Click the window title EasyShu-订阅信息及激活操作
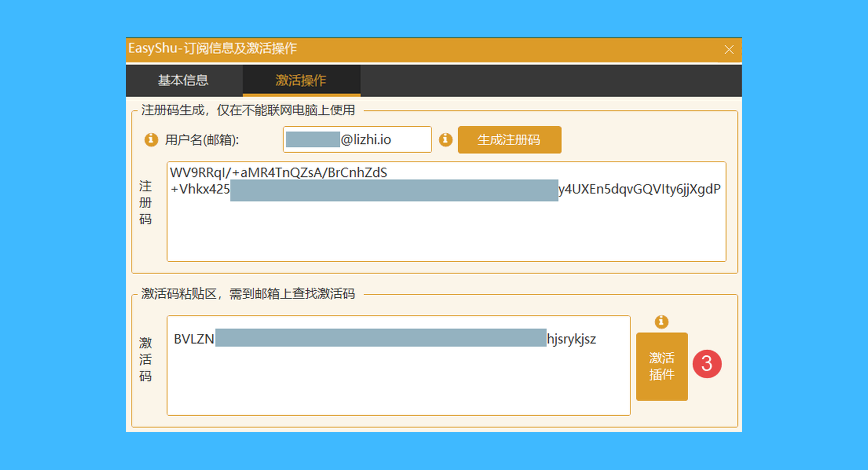 pyautogui.click(x=213, y=48)
